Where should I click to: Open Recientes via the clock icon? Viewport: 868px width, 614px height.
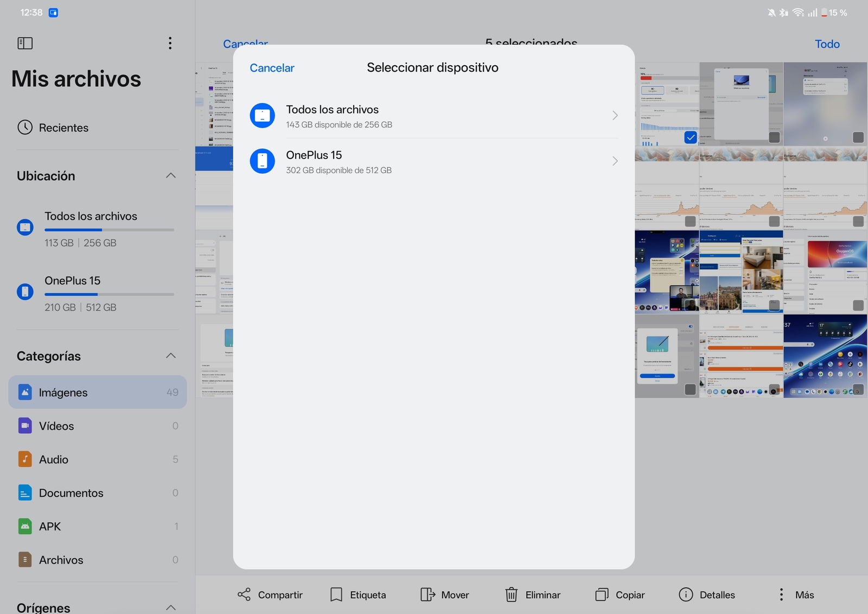click(x=25, y=128)
